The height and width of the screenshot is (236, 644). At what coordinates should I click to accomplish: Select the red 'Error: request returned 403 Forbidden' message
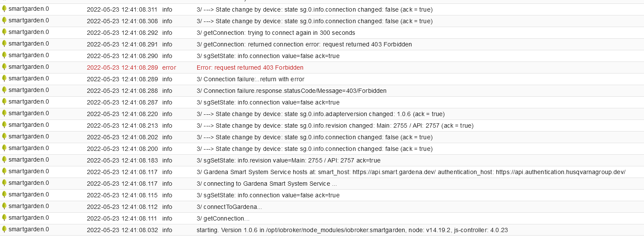[x=250, y=67]
